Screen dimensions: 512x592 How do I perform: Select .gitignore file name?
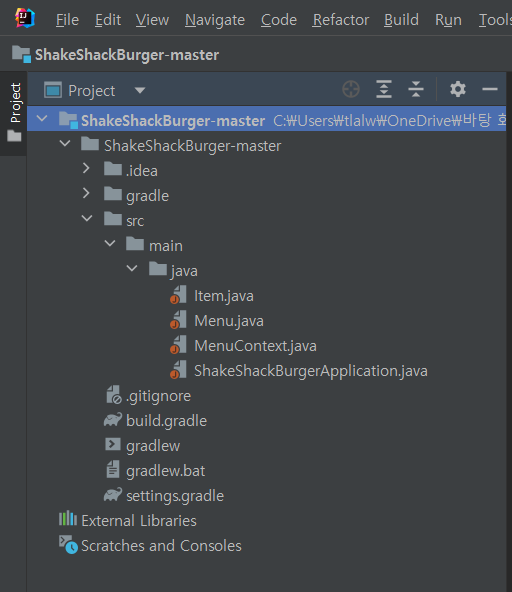(x=159, y=396)
